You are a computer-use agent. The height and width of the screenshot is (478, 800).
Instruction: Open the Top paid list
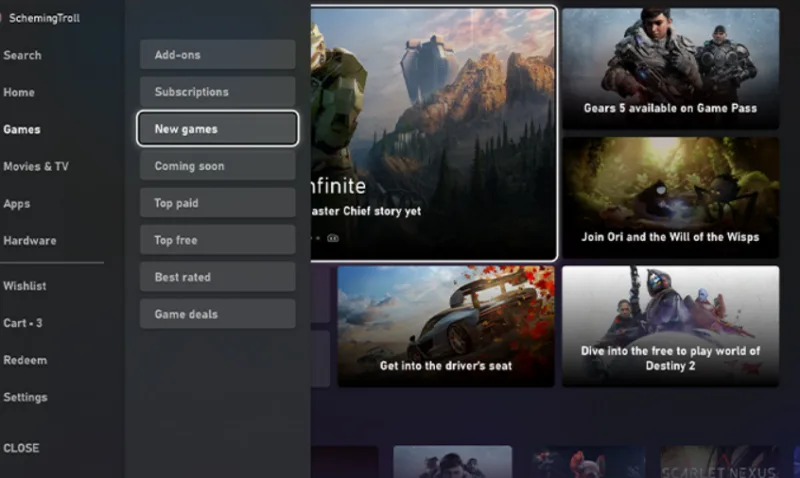(x=217, y=203)
